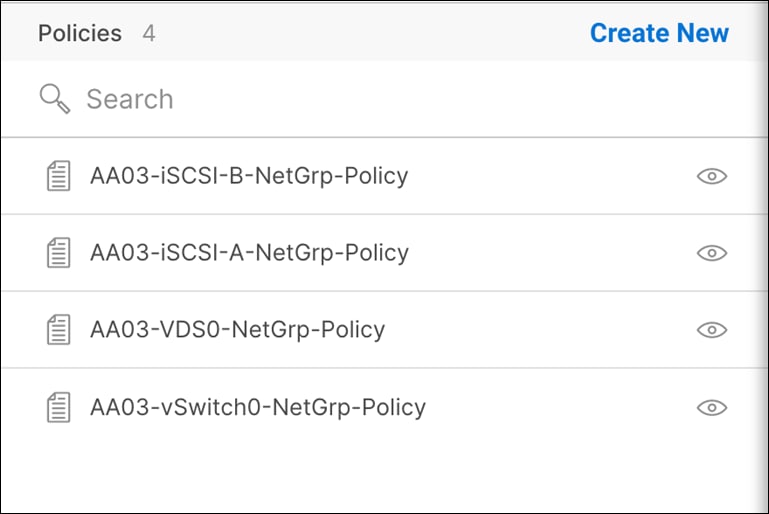View AA03-iSCSI-B-NetGrp-Policy using its eye icon

711,177
